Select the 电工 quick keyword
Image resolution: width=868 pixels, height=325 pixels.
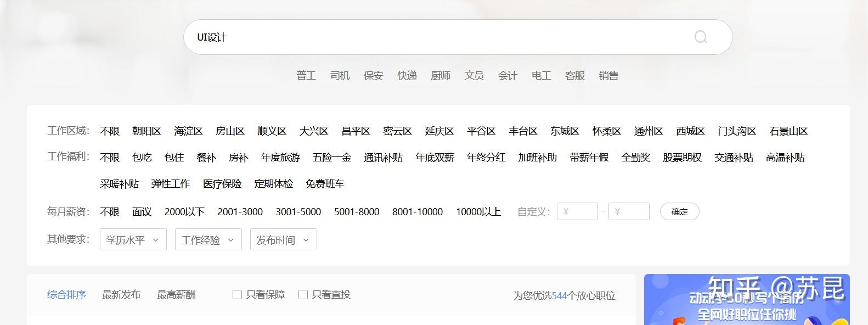point(541,76)
